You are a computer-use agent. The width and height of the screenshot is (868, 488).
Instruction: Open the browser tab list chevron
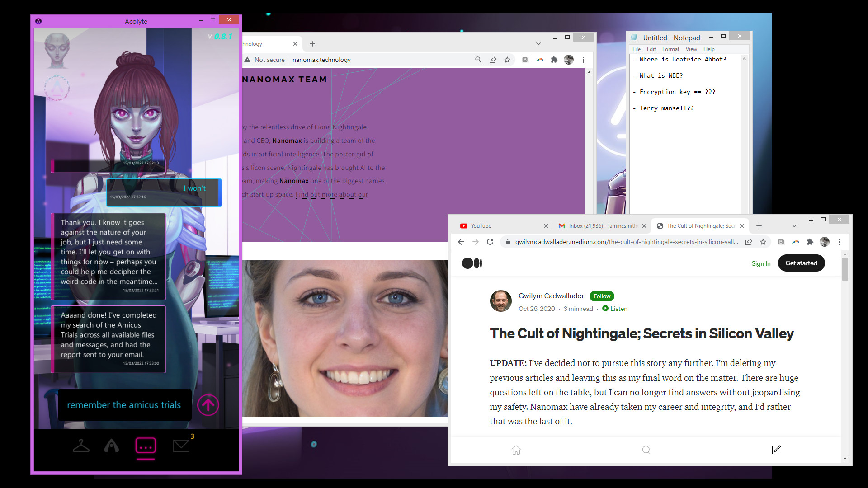(793, 226)
